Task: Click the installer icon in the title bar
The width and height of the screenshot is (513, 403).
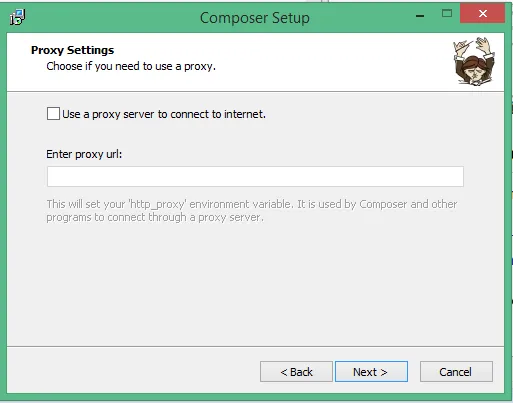Action: click(17, 17)
